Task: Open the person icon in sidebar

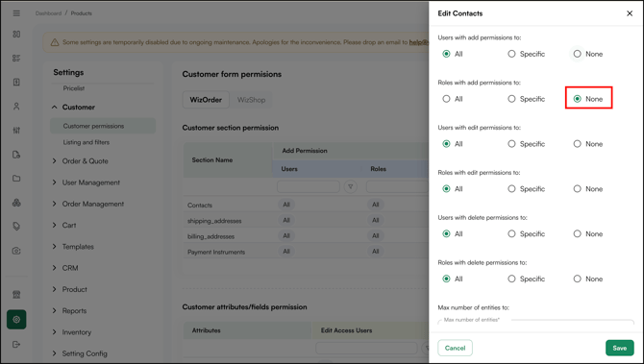Action: click(16, 107)
